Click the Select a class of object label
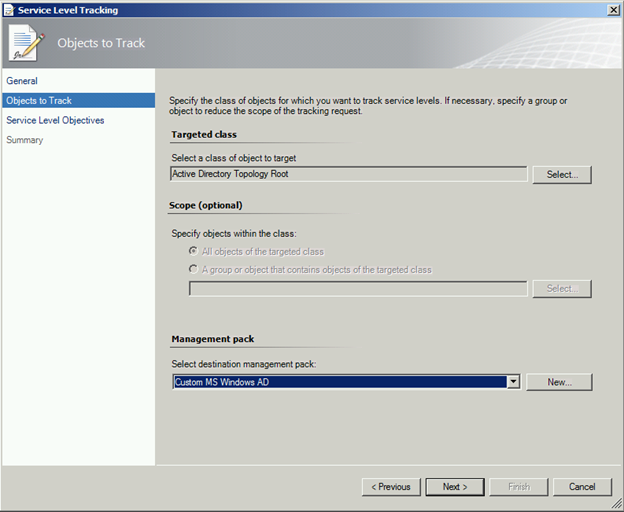Image resolution: width=624 pixels, height=512 pixels. tap(234, 158)
